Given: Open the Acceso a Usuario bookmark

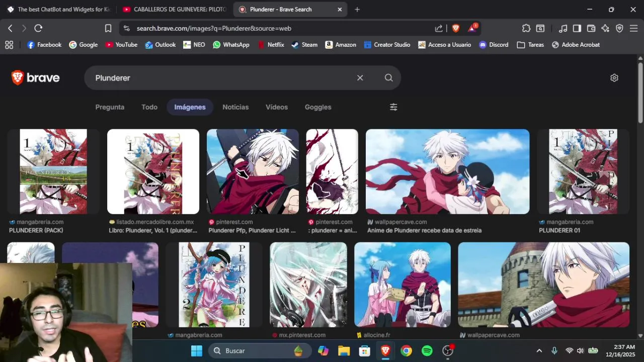Looking at the screenshot, I should [444, 45].
